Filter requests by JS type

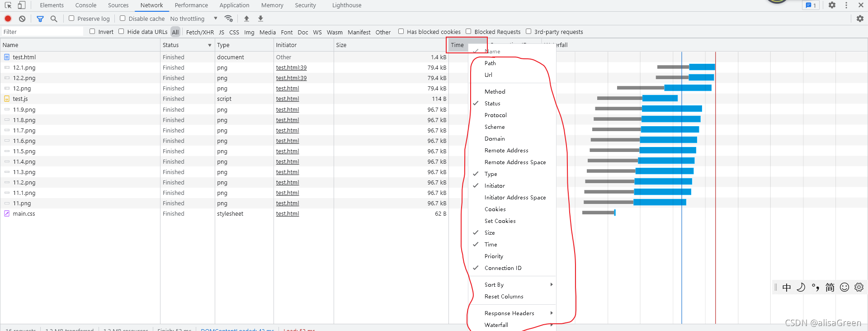coord(222,32)
